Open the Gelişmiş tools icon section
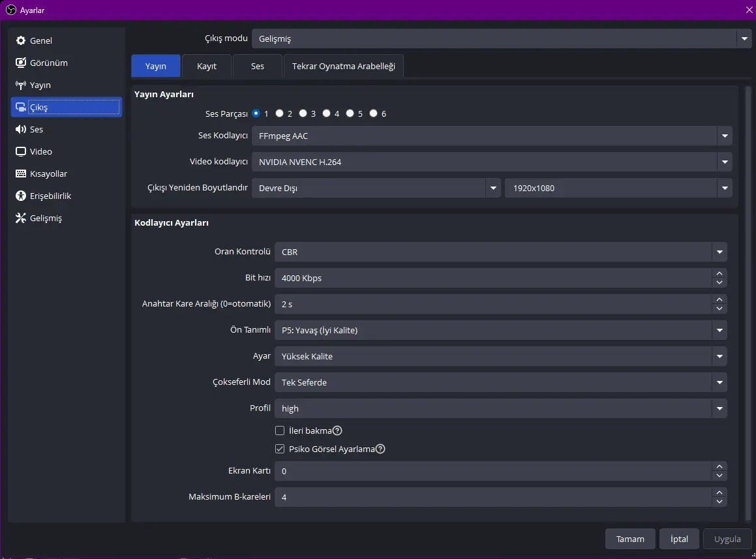 click(21, 218)
